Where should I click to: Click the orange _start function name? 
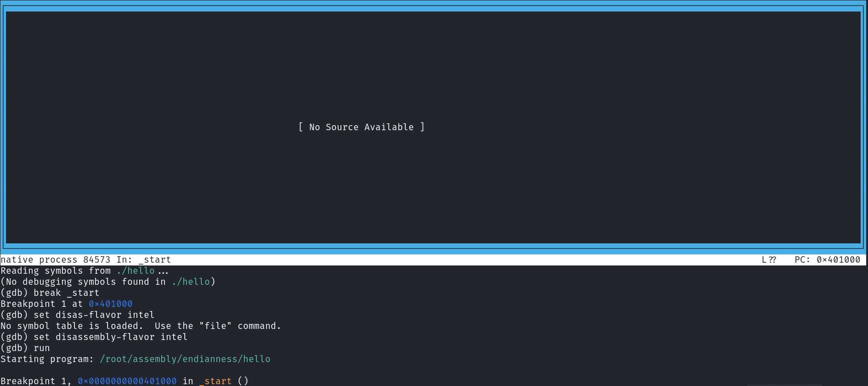tap(216, 381)
